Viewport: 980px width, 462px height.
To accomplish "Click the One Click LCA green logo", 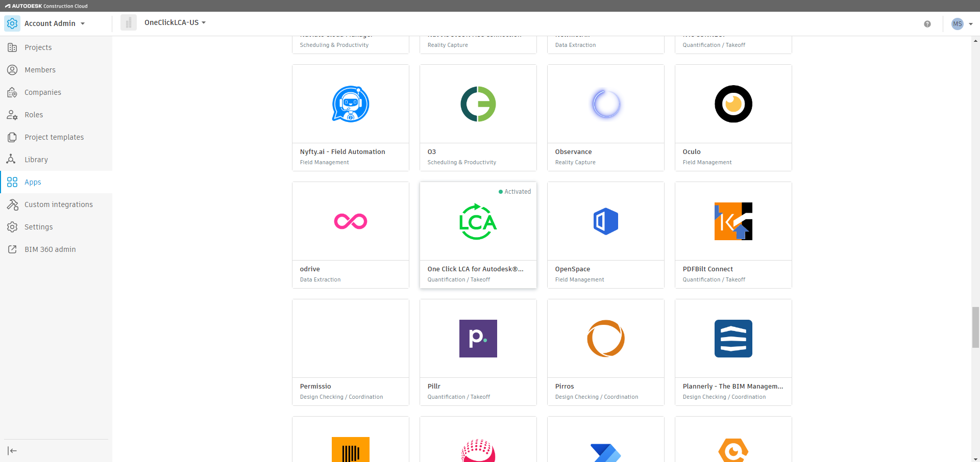I will click(x=478, y=221).
